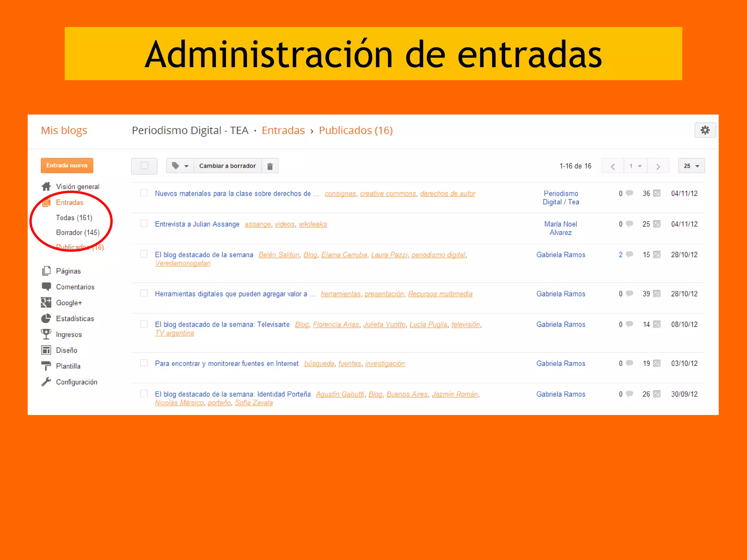Click the Páginas icon
Viewport: 747px width, 560px height.
46,271
